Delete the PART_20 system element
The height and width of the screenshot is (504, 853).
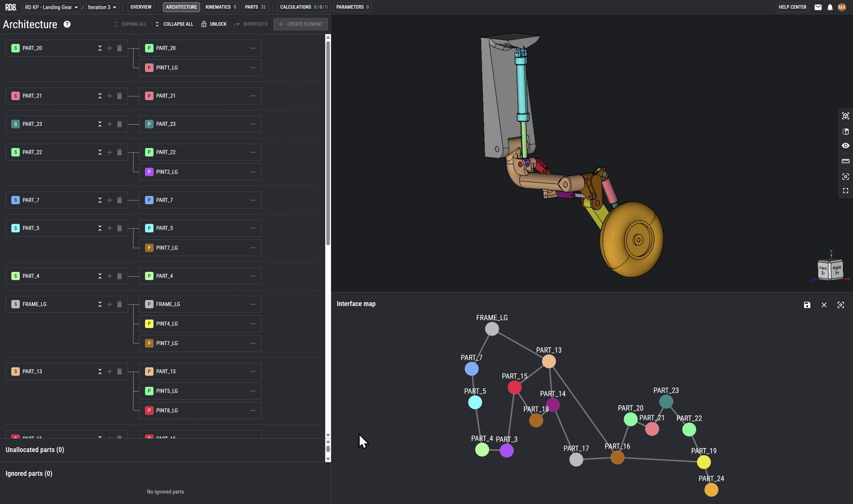pyautogui.click(x=119, y=48)
